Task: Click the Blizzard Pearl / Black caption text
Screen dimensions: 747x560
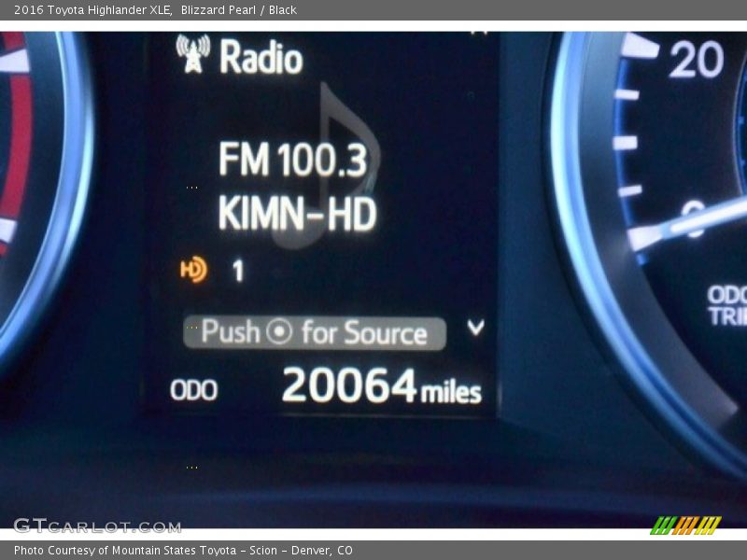Action: click(239, 10)
